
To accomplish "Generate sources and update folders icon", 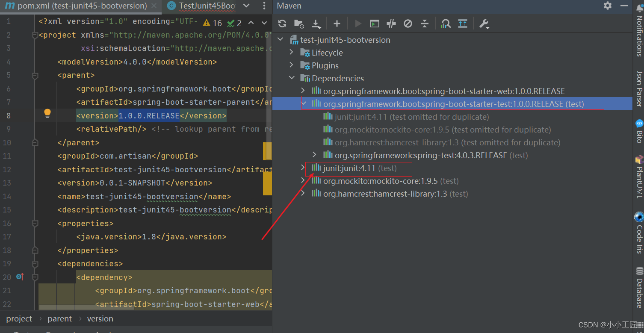I will point(299,24).
